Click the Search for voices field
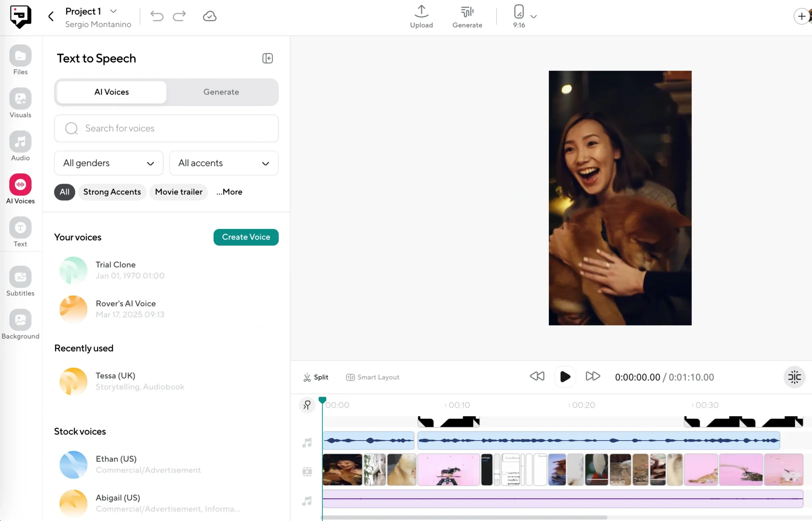This screenshot has height=521, width=812. point(166,128)
